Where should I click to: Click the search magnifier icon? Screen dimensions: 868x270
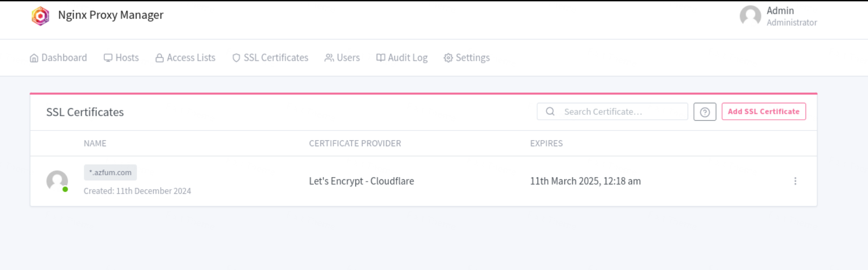pos(550,112)
